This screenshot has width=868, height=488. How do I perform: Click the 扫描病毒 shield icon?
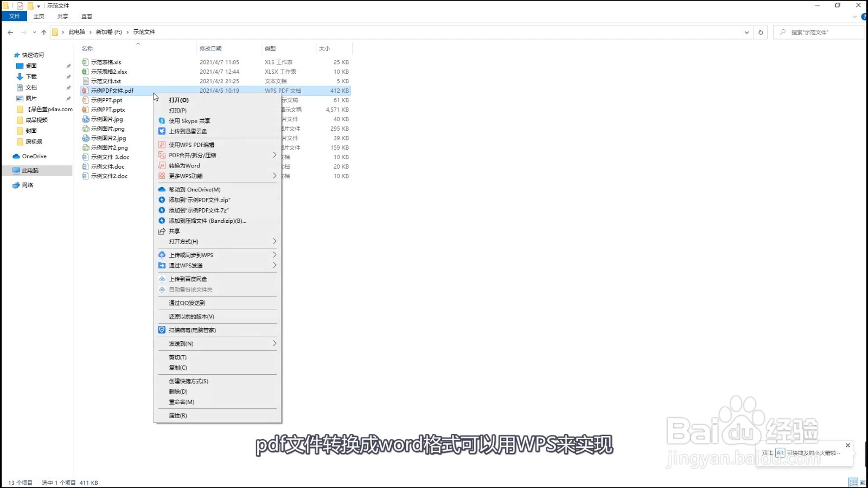pyautogui.click(x=162, y=330)
